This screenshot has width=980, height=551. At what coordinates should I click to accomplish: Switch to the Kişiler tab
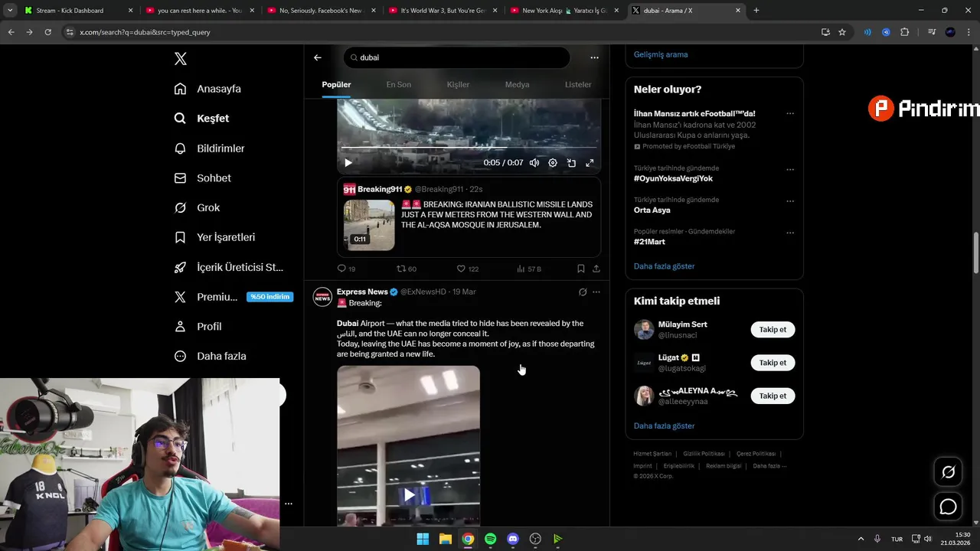click(x=458, y=84)
